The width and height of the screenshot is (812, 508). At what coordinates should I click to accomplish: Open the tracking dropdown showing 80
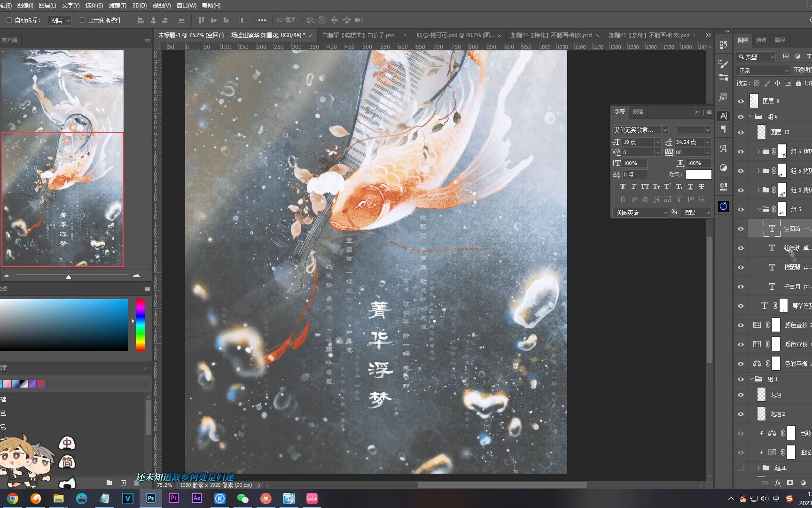708,152
